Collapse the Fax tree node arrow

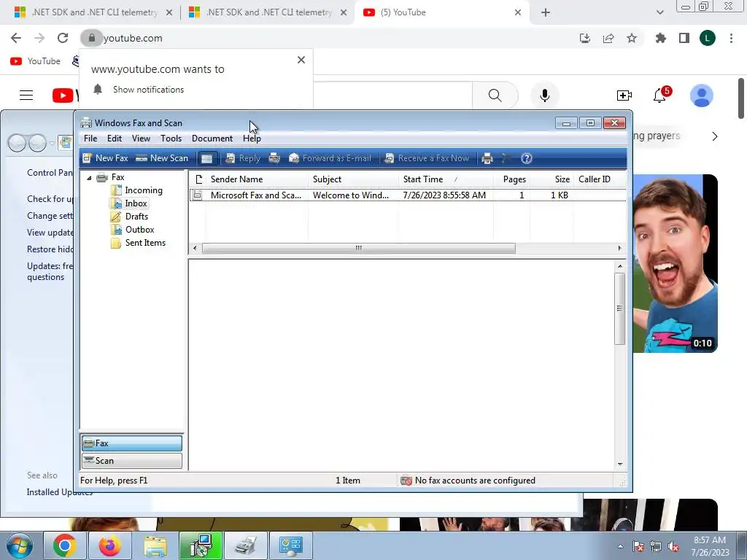(x=89, y=178)
